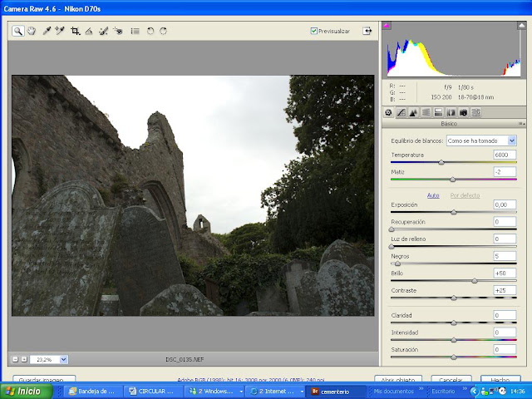Select the Retouch spot removal tool
Viewport: 532px width, 399px height.
tap(103, 32)
